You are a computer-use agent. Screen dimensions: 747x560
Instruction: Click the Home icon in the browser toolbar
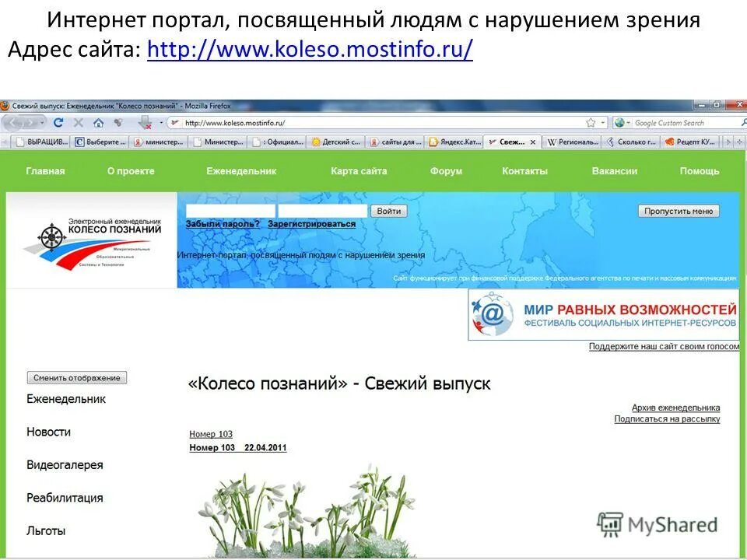point(99,122)
